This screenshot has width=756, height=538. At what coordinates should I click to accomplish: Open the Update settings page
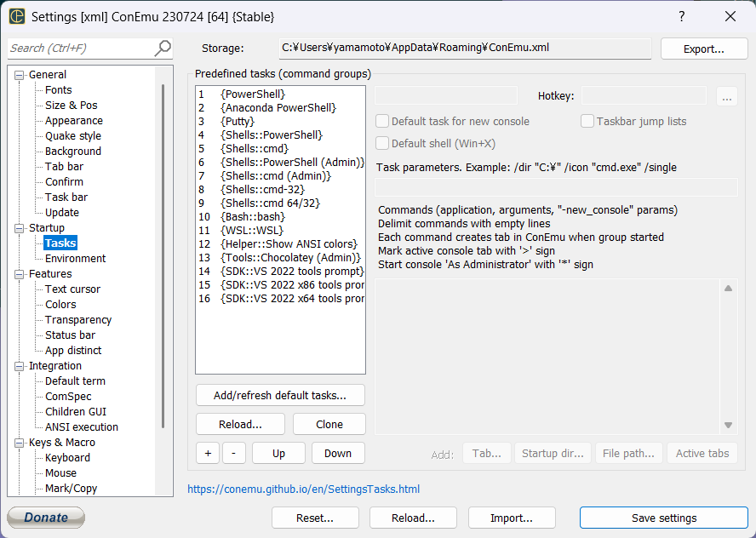coord(62,213)
